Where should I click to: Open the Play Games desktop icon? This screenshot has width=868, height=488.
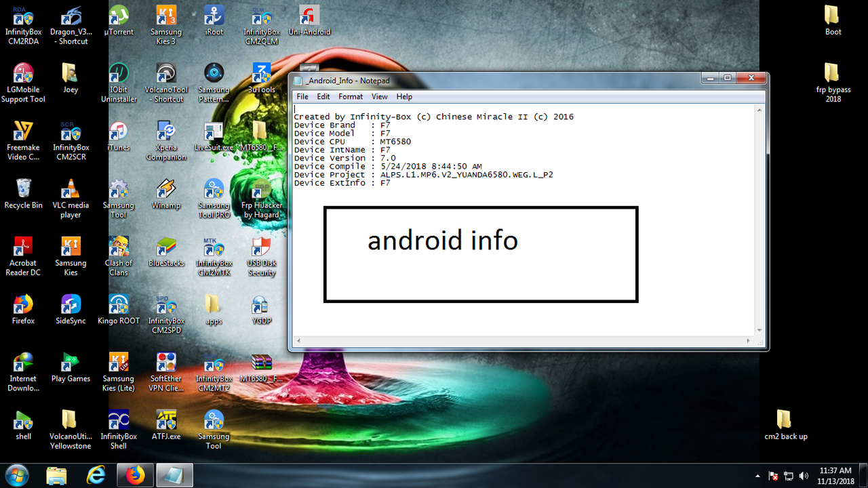[71, 367]
